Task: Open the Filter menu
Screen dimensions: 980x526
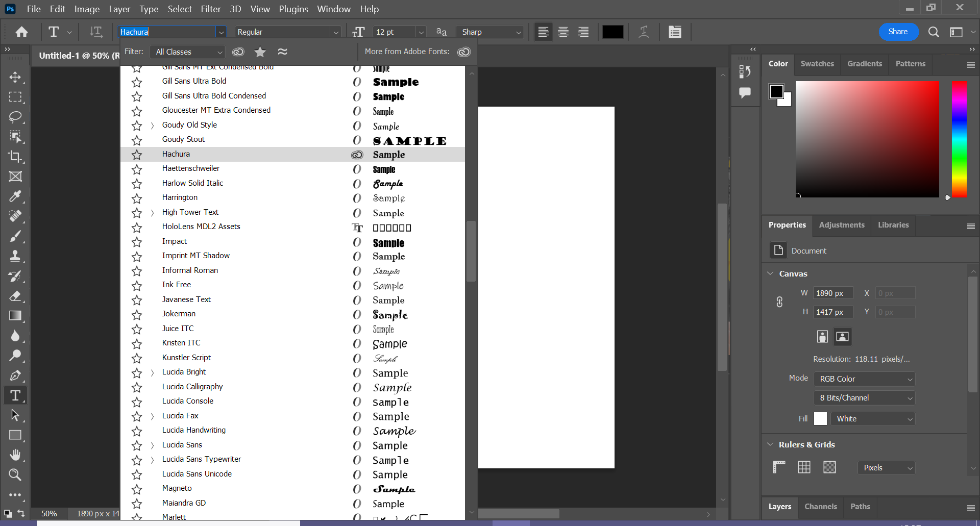Action: tap(211, 9)
